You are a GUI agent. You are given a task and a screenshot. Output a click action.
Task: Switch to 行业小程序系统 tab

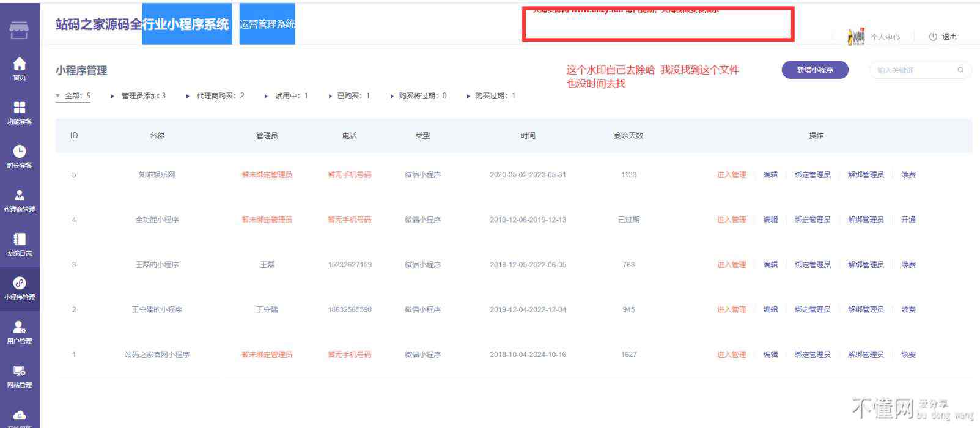tap(187, 24)
